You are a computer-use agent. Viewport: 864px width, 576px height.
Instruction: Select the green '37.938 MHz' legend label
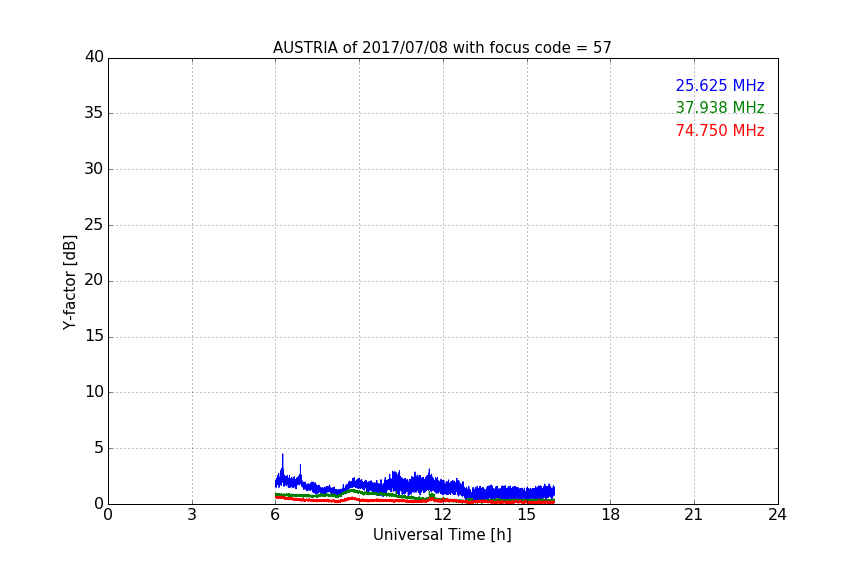[720, 107]
